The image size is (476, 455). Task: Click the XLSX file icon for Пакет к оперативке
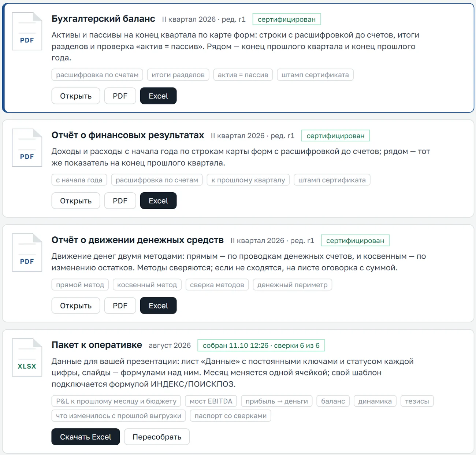27,357
